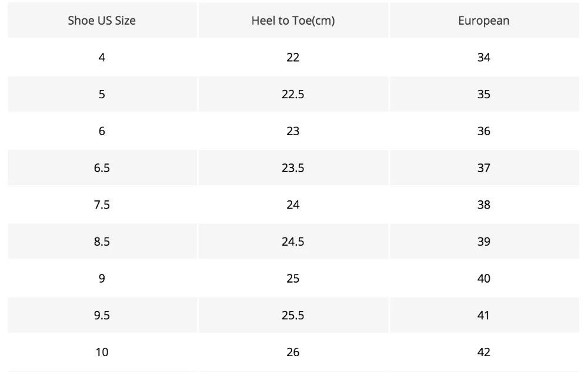Select US size 4 cell
This screenshot has height=372, width=588.
click(102, 58)
